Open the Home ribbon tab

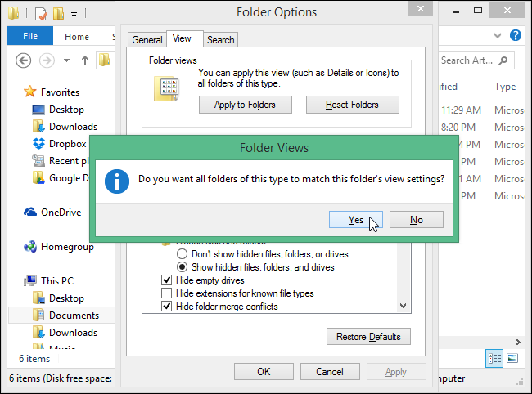click(x=77, y=37)
